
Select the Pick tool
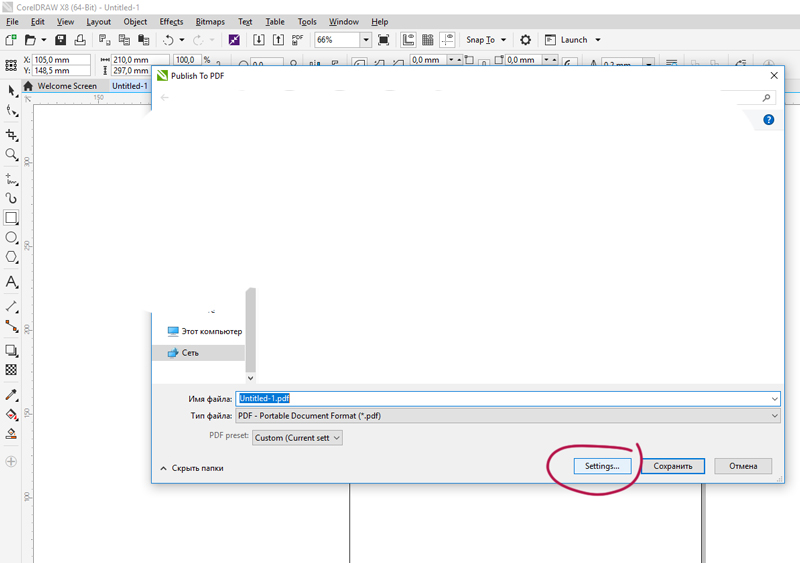click(11, 91)
